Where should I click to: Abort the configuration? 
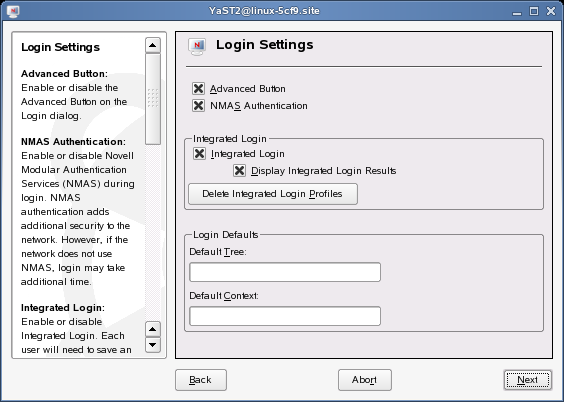pyautogui.click(x=364, y=380)
